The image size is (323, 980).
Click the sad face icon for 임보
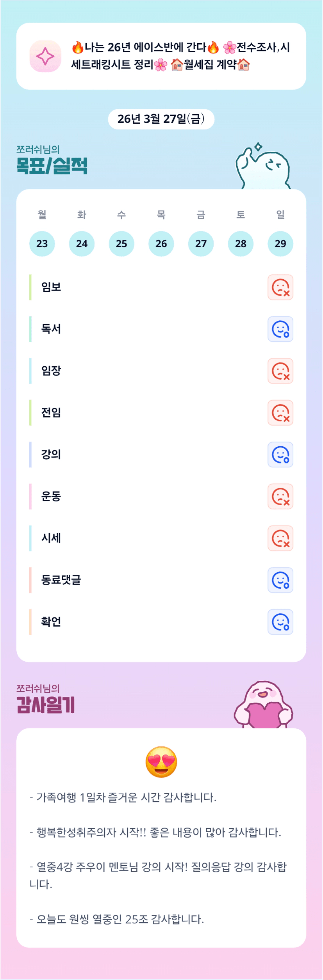280,288
